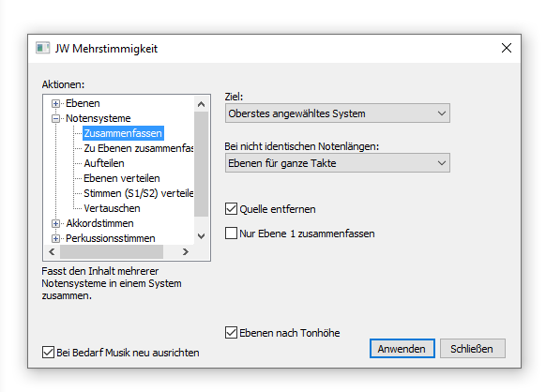Image resolution: width=546 pixels, height=392 pixels.
Task: Click the JW Mehrstimmigkeit title bar icon
Action: 43,48
